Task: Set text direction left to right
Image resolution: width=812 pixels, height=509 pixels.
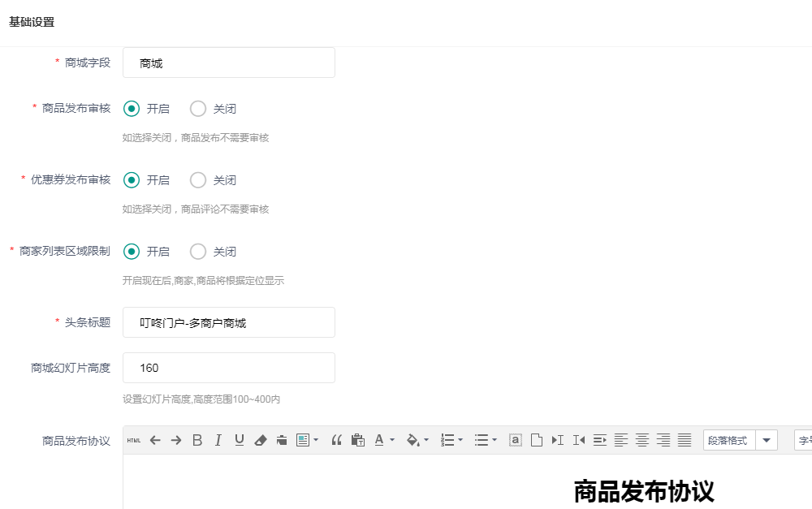Action: 558,440
